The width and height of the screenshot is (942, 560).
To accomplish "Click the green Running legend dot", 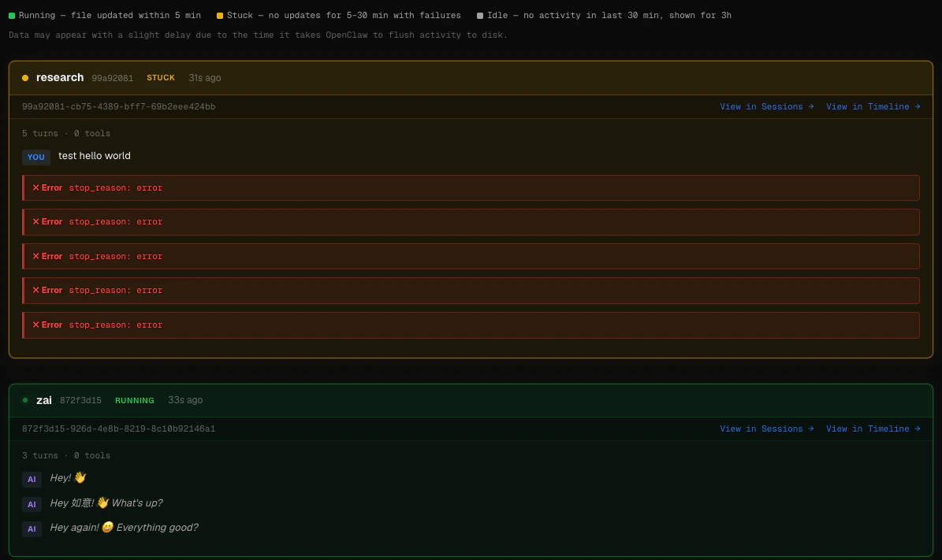I will pyautogui.click(x=13, y=15).
